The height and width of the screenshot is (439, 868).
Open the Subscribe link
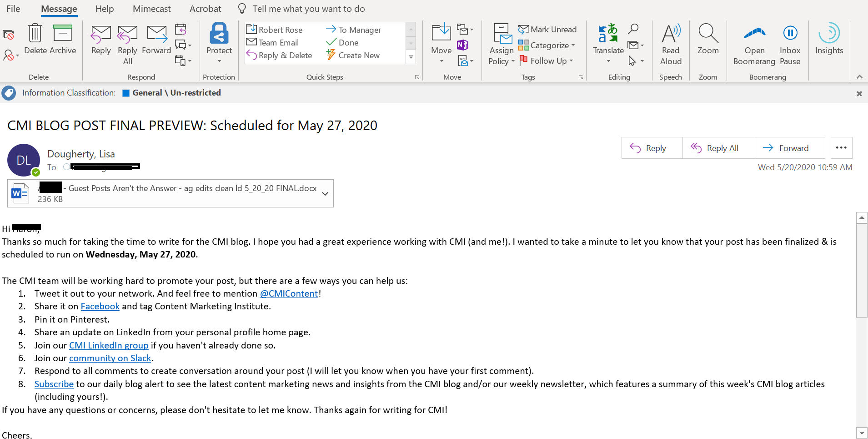tap(54, 384)
